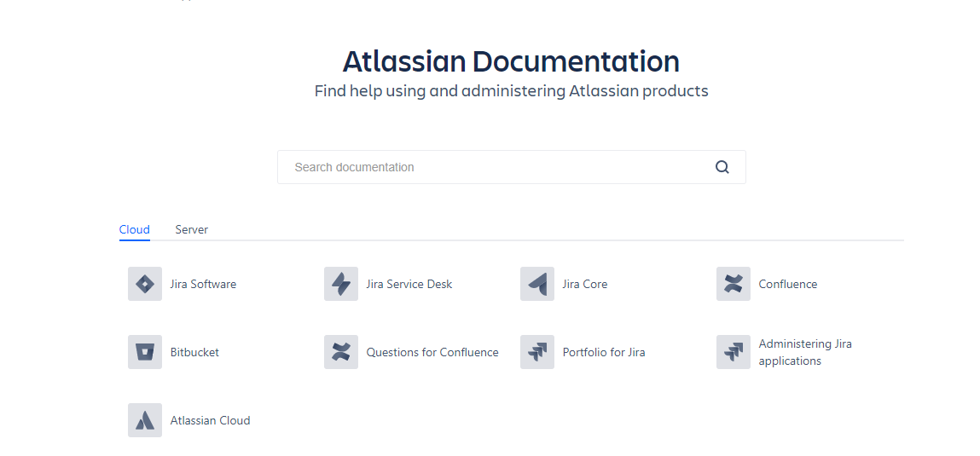Click the Bitbucket bucket icon
Viewport: 980px width, 456px height.
coord(145,352)
